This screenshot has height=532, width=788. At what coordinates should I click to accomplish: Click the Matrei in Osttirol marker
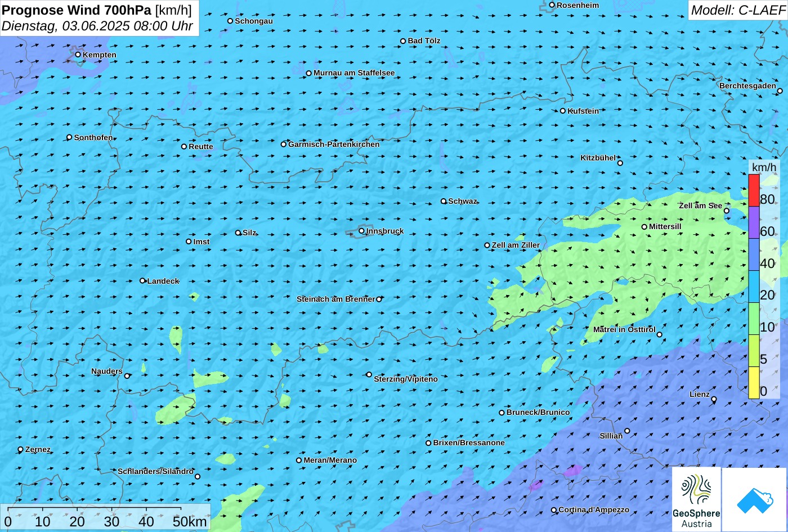[x=660, y=335]
